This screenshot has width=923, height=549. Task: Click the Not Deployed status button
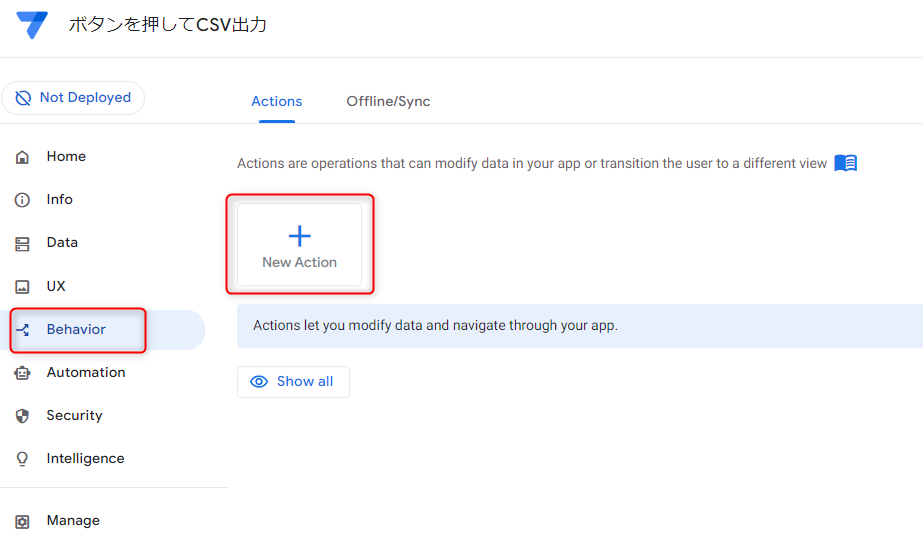point(73,98)
